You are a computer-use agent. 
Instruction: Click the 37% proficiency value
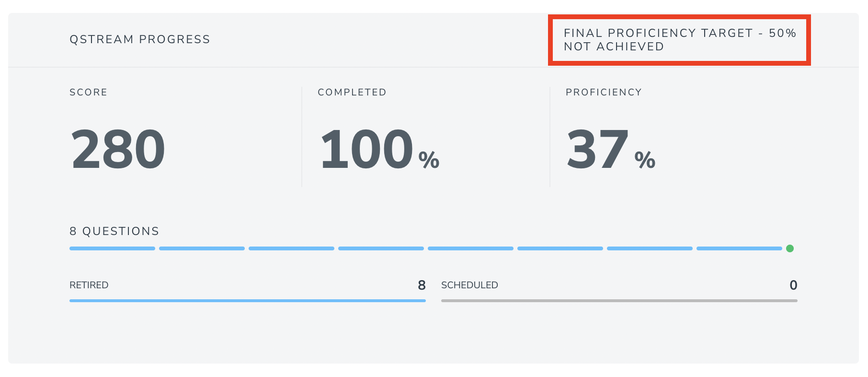[x=611, y=149]
